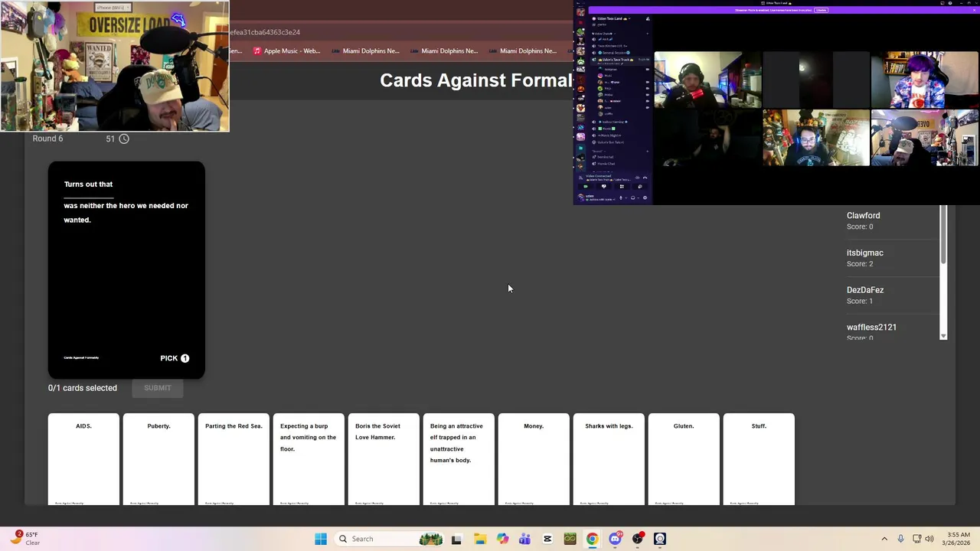Click the black prompt card
The width and height of the screenshot is (980, 551).
[126, 270]
